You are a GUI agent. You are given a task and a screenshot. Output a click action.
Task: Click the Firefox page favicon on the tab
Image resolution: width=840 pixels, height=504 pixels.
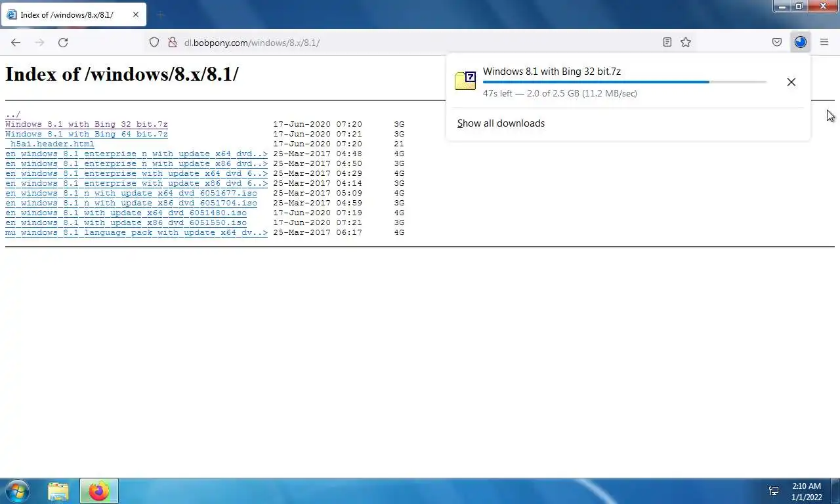pyautogui.click(x=12, y=14)
